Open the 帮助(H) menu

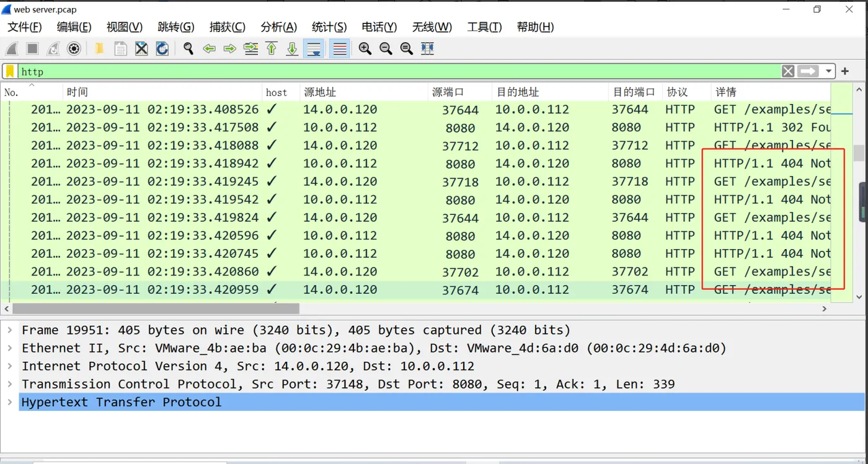click(535, 27)
